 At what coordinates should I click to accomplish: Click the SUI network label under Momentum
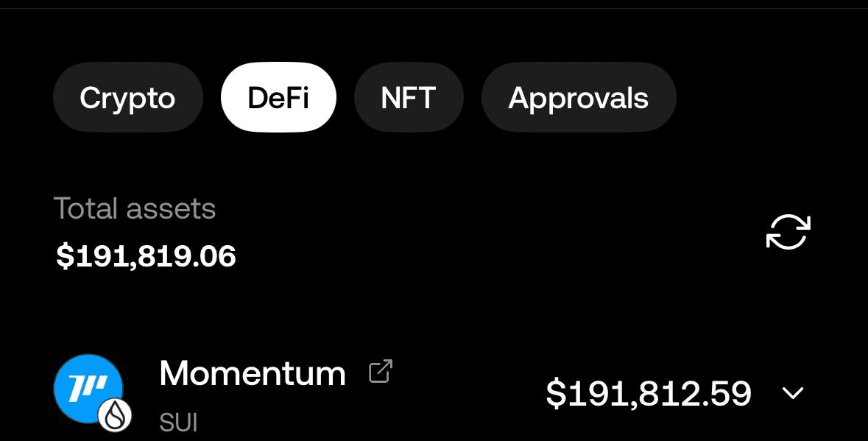[178, 423]
